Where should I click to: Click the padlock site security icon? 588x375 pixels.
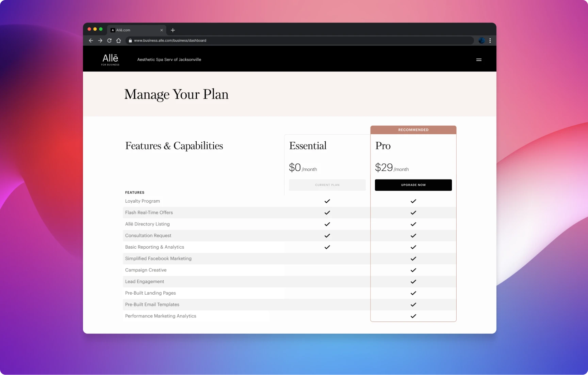tap(130, 41)
